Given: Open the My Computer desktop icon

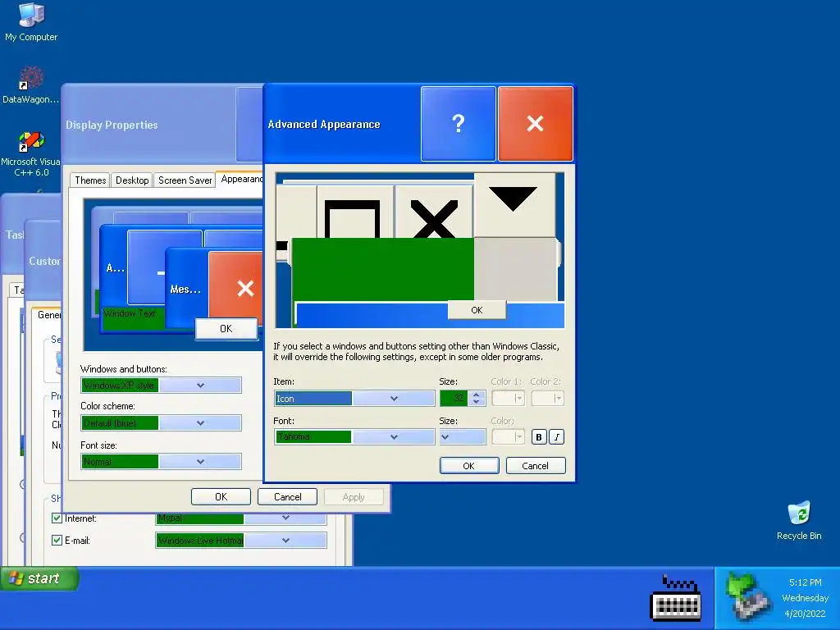Looking at the screenshot, I should pos(31,22).
